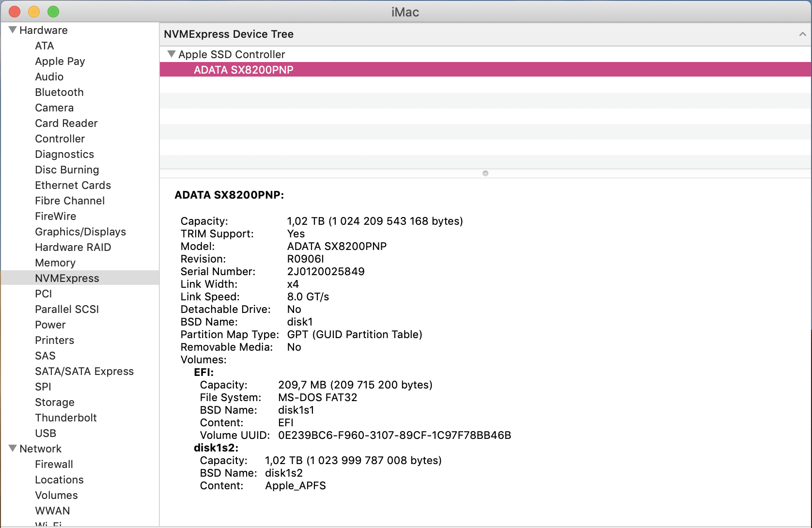Select Storage in the sidebar
The height and width of the screenshot is (528, 812).
[x=55, y=402]
